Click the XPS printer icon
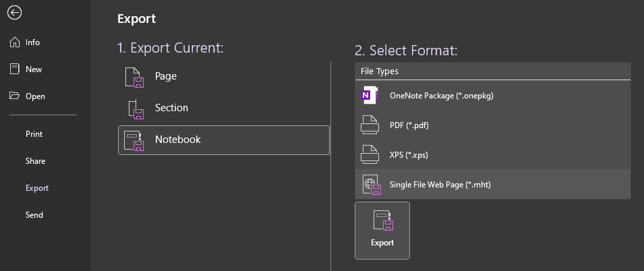 [370, 155]
